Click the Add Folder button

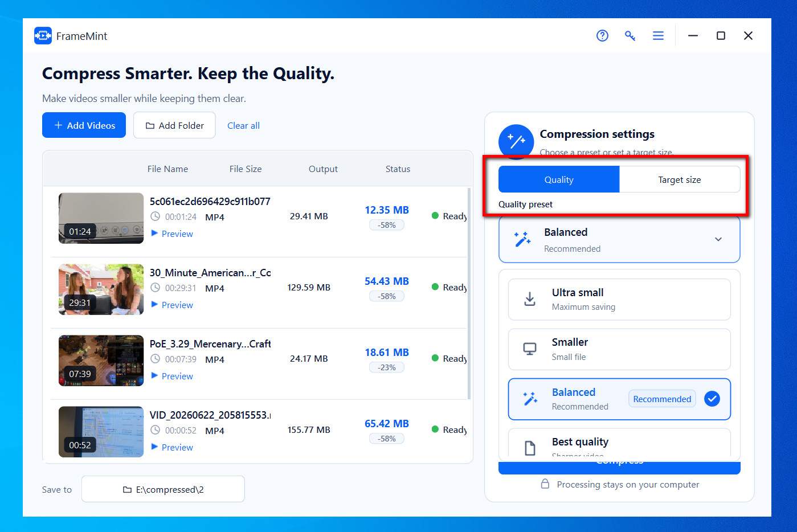tap(174, 125)
